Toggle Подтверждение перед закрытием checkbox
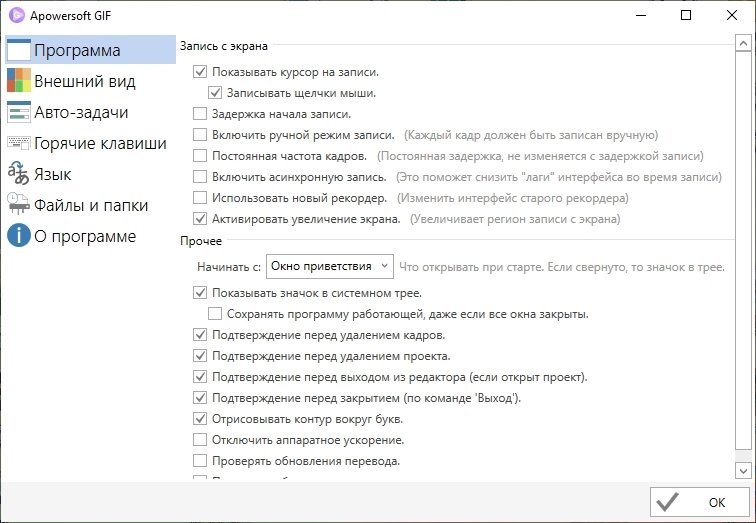This screenshot has height=523, width=756. coord(200,398)
